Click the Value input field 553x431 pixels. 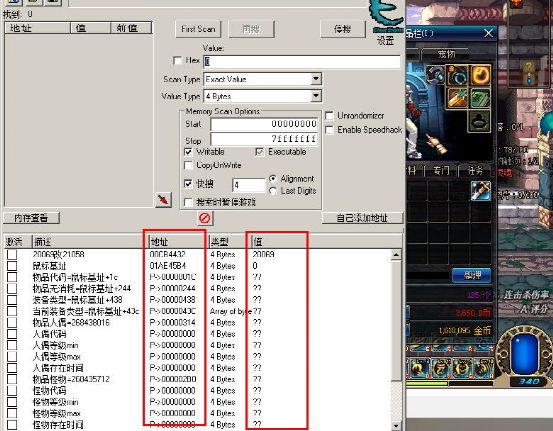(302, 62)
